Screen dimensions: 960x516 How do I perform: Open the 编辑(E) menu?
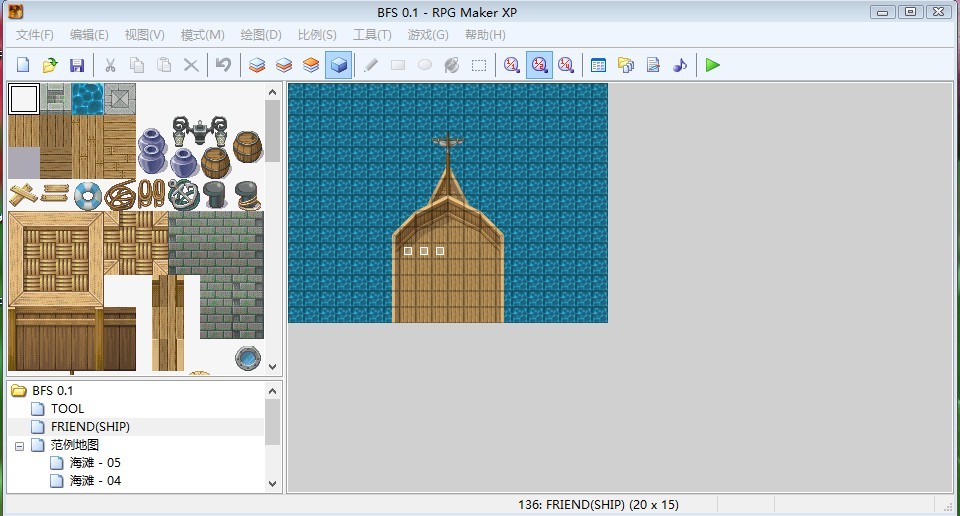[89, 35]
